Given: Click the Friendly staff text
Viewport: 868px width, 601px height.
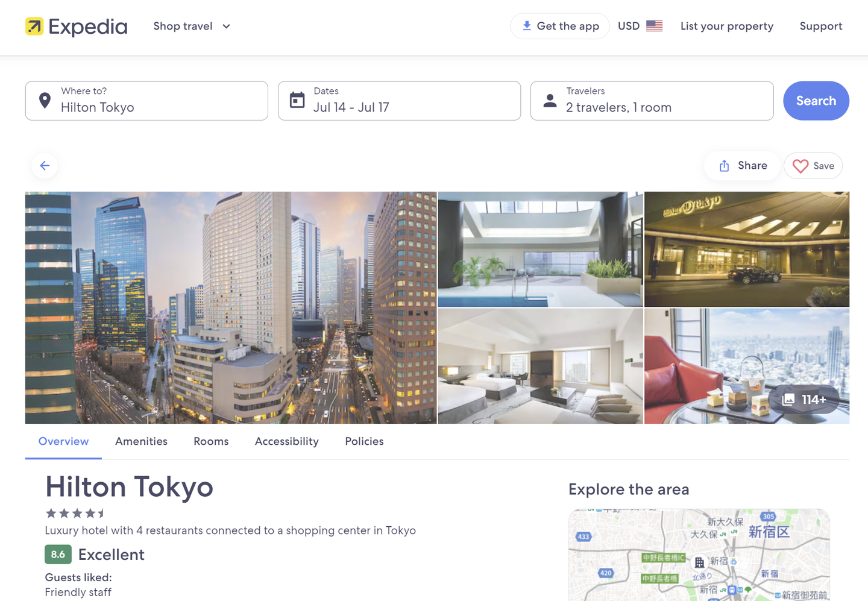Looking at the screenshot, I should click(x=78, y=593).
